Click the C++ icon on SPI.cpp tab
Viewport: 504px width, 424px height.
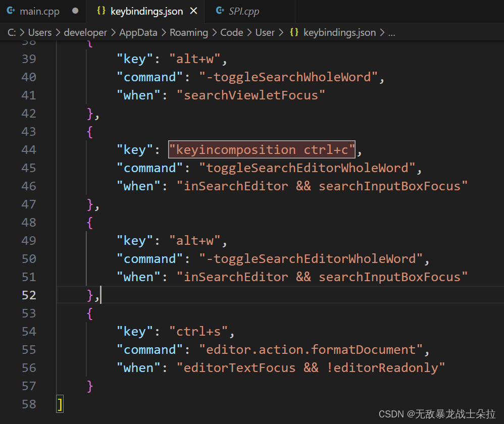(220, 11)
